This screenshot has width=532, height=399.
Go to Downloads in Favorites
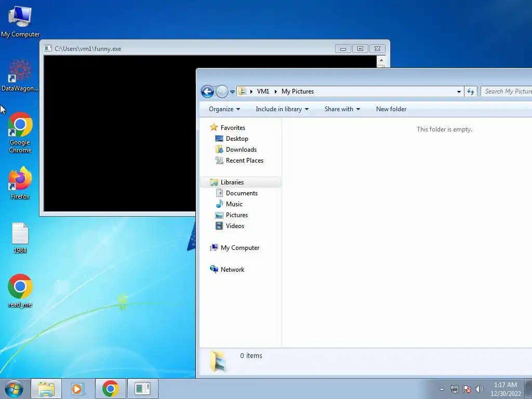[x=241, y=149]
